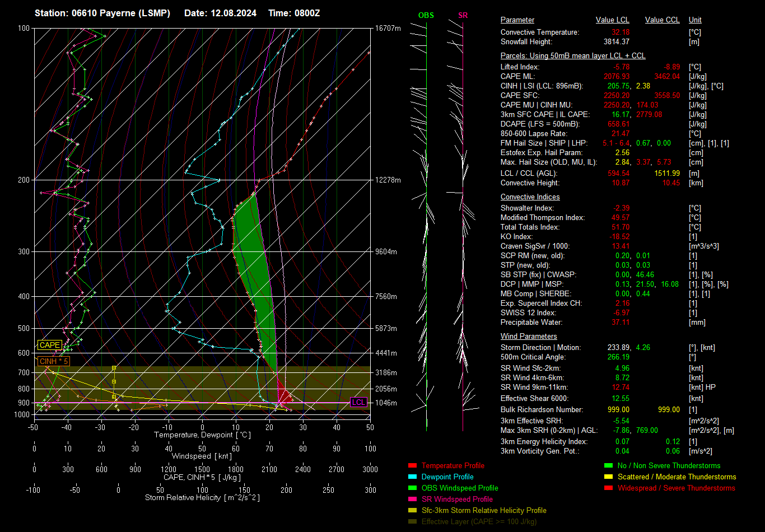Click the Station: 06610 Payerne (LSMP) title
Screen dimensions: 765x532
(103, 13)
